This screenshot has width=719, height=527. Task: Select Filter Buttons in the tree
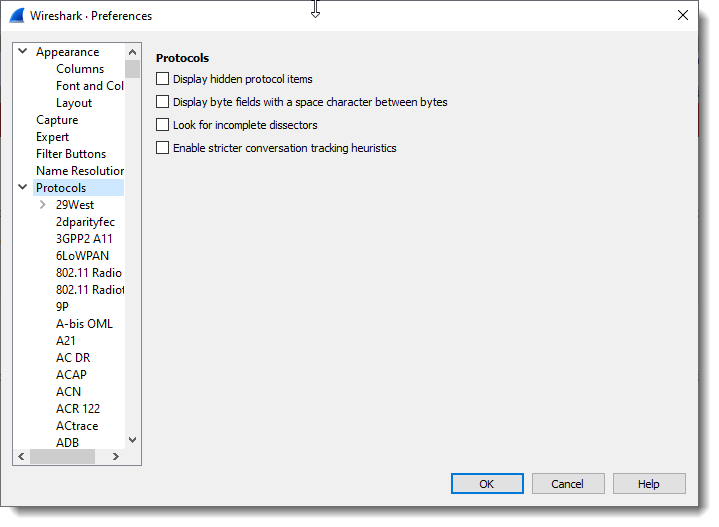[x=71, y=154]
